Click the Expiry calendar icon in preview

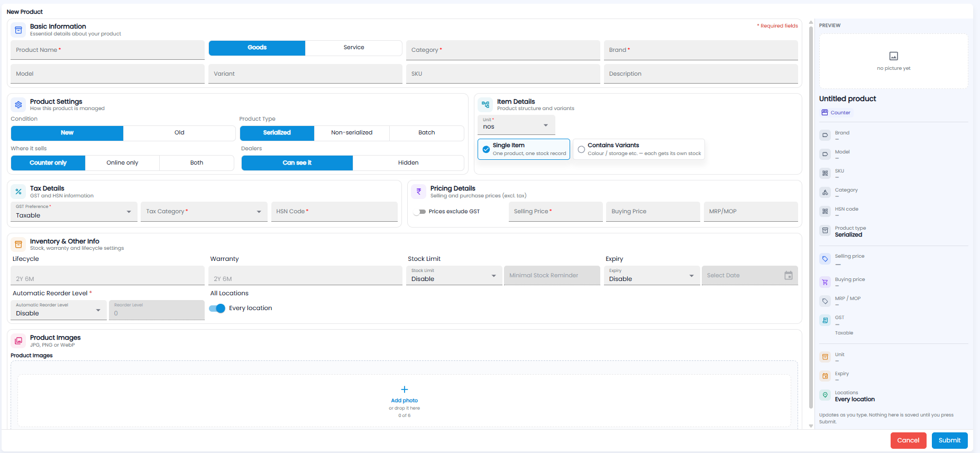point(825,376)
